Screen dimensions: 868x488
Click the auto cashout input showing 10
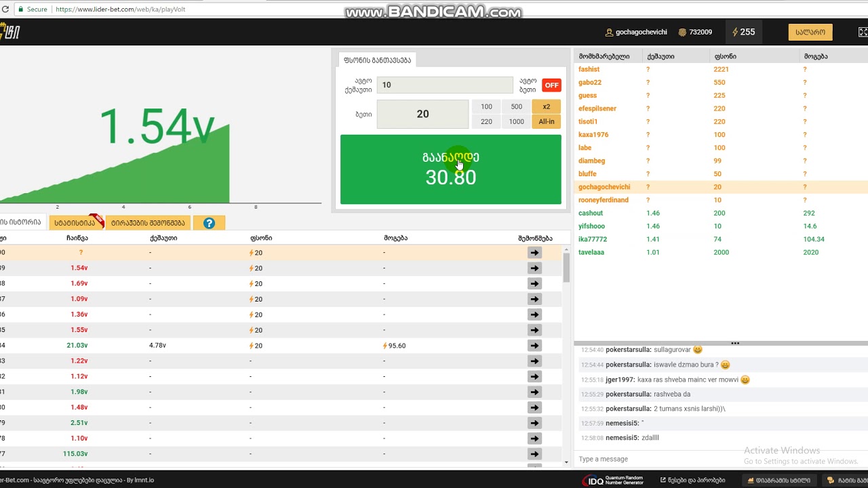tap(445, 85)
